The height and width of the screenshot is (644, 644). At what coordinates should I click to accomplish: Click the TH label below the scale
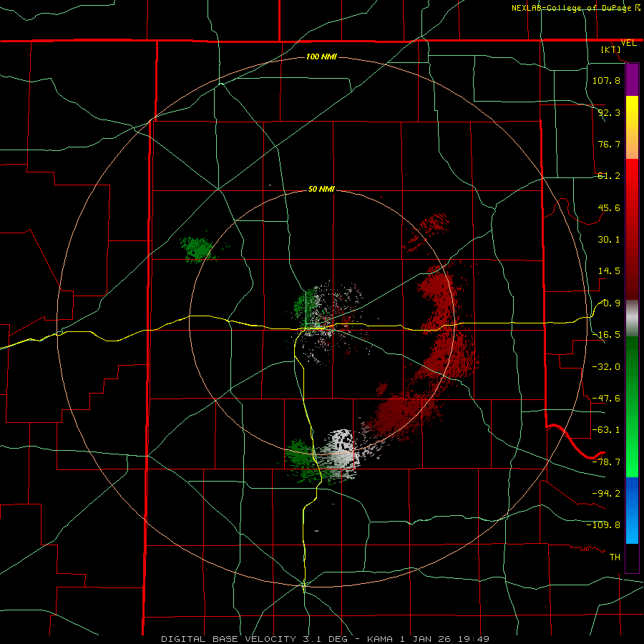(x=615, y=557)
